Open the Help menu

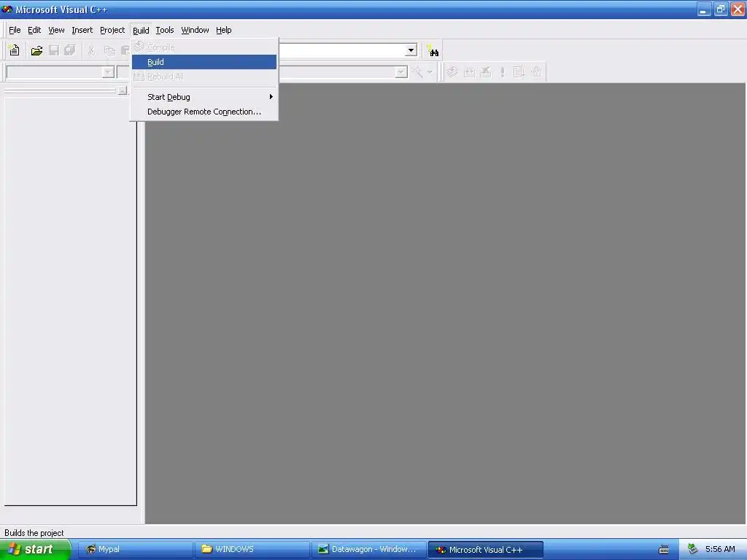[x=223, y=30]
